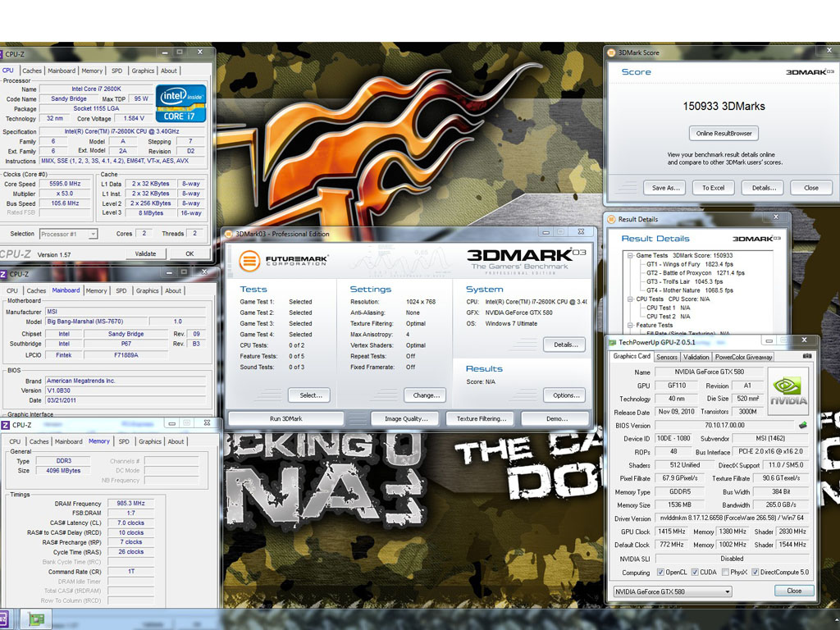Image resolution: width=840 pixels, height=630 pixels.
Task: Click Validate in the top CPU-Z window
Action: (145, 254)
